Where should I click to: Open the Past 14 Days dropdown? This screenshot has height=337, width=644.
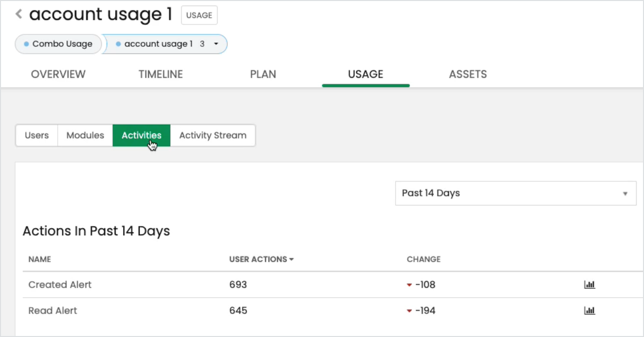tap(515, 193)
